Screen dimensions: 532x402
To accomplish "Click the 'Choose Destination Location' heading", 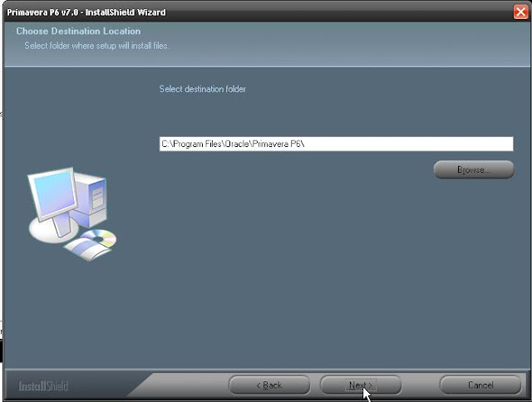I will (x=78, y=32).
